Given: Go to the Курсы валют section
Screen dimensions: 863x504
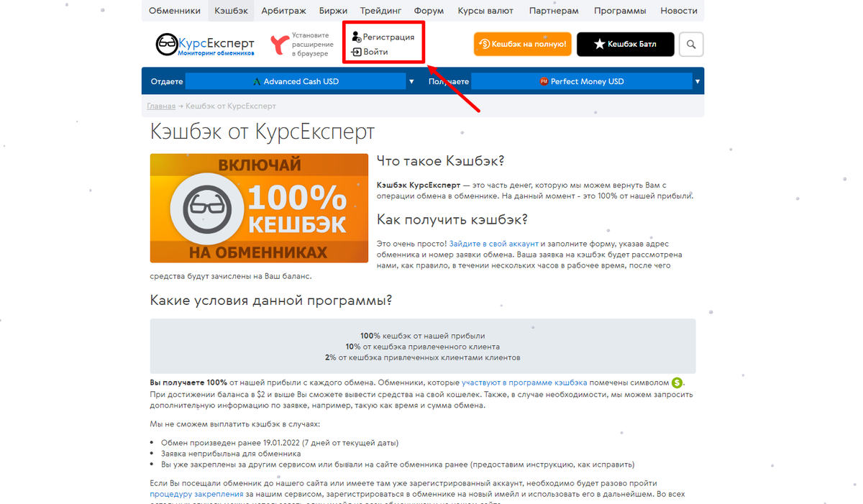Looking at the screenshot, I should (485, 11).
